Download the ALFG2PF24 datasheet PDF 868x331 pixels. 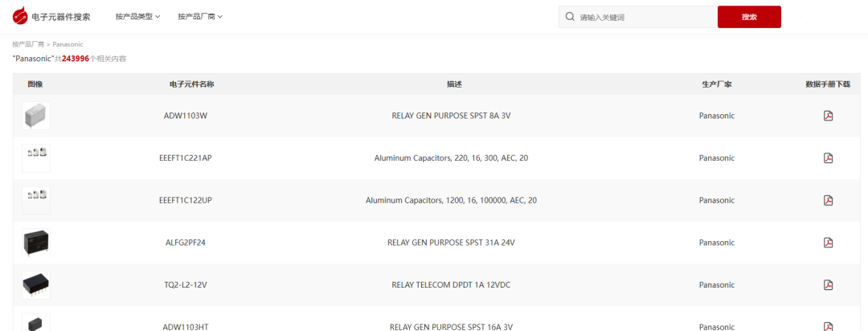coord(828,243)
